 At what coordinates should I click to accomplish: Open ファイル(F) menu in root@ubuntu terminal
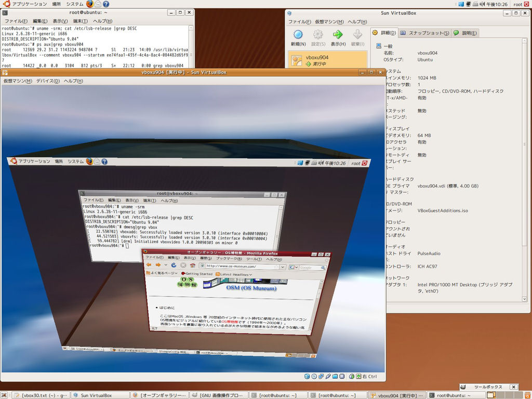click(x=16, y=21)
